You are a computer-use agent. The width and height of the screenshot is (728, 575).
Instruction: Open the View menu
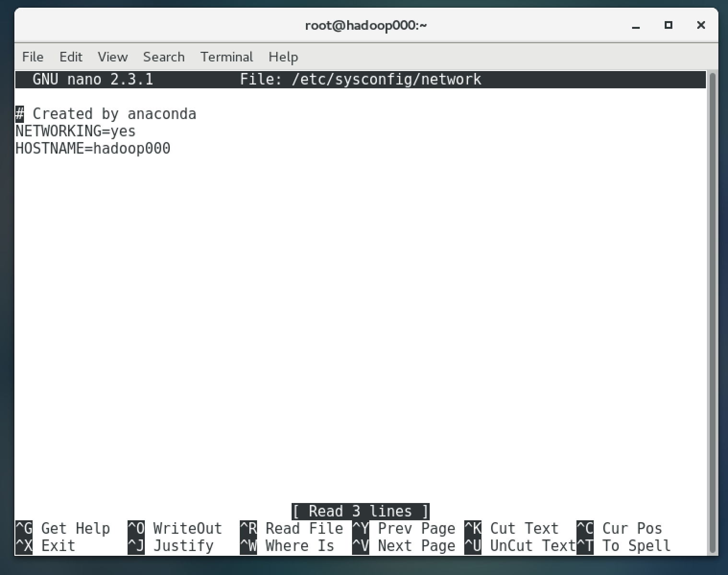pyautogui.click(x=113, y=57)
